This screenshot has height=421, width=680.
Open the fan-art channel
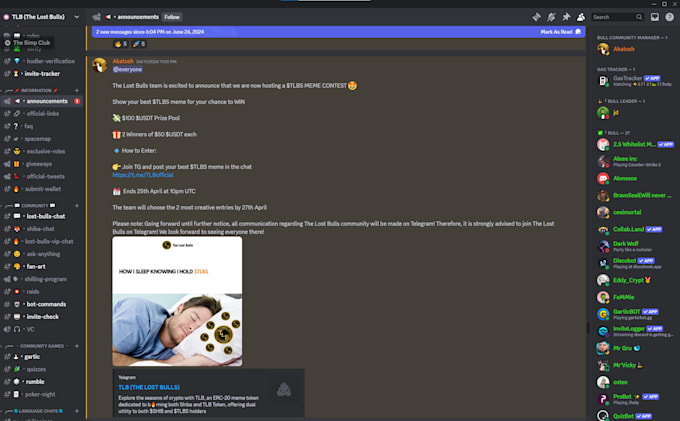click(x=42, y=266)
